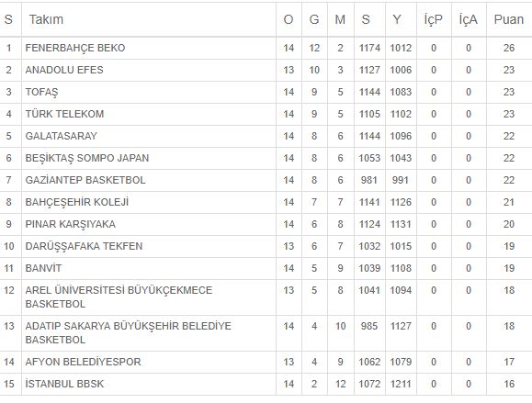Image resolution: width=532 pixels, height=403 pixels.
Task: Click the TOFAŞ team name
Action: 41,92
